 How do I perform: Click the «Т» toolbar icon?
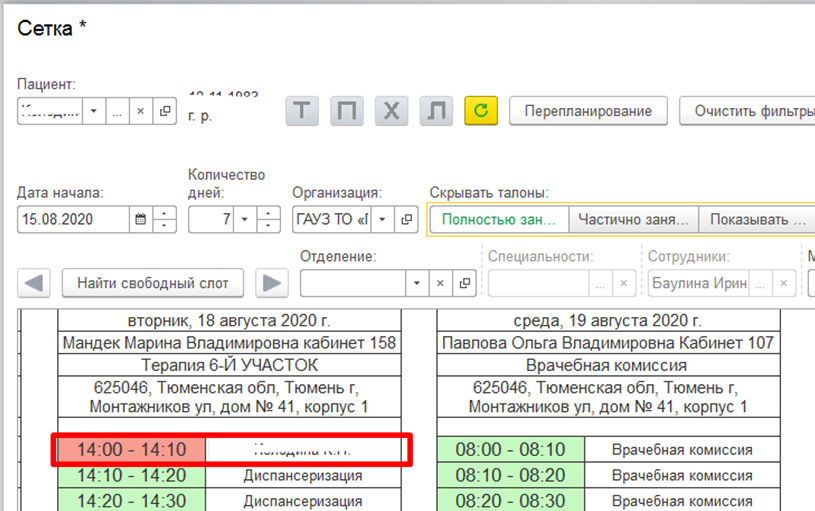tap(303, 111)
